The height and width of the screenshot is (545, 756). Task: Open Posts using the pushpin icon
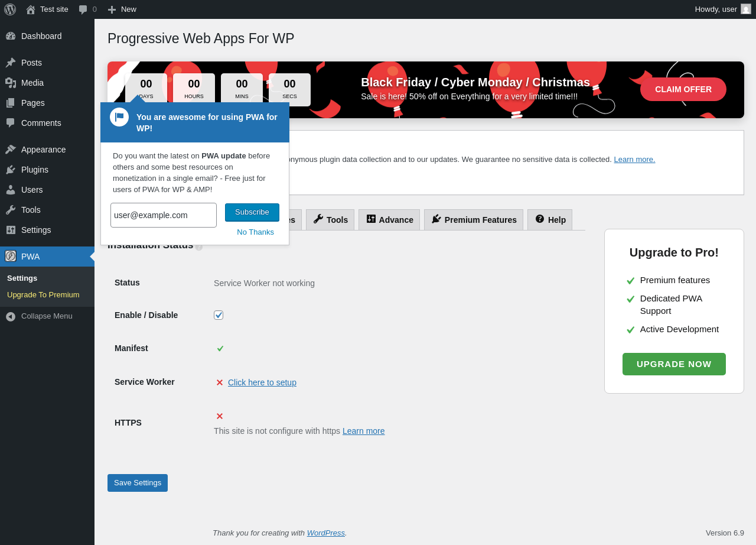[11, 63]
